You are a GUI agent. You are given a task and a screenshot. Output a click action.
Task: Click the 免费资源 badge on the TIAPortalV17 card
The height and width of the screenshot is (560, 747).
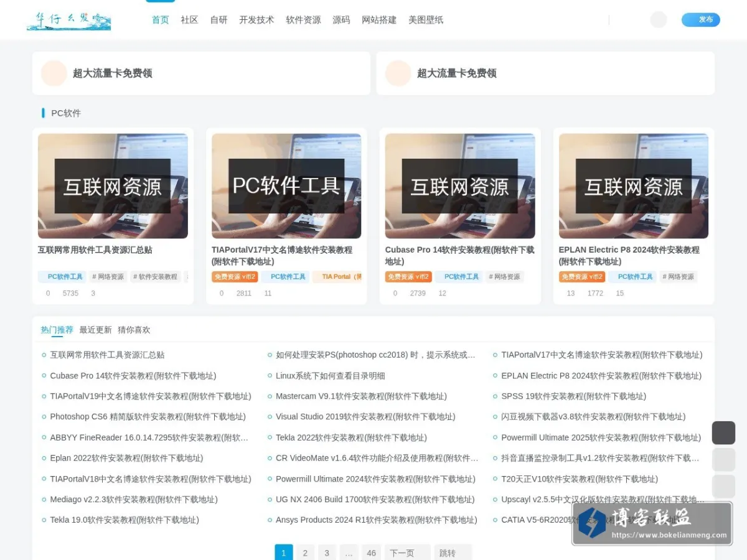coord(235,277)
